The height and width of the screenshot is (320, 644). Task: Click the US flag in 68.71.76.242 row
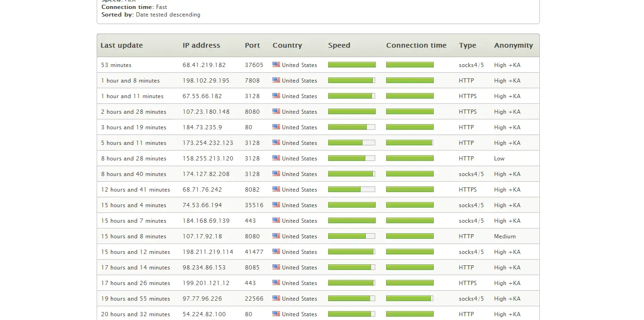276,189
